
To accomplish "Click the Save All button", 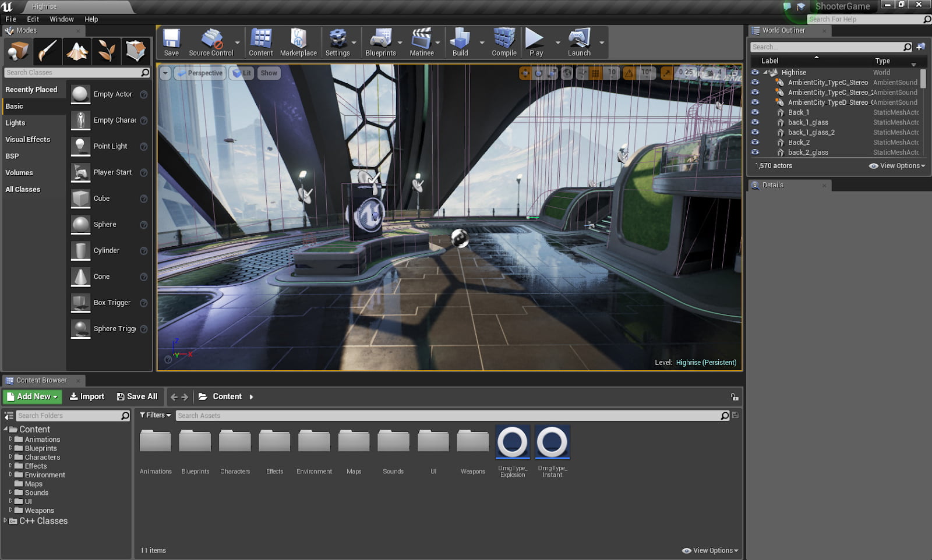I will 137,396.
